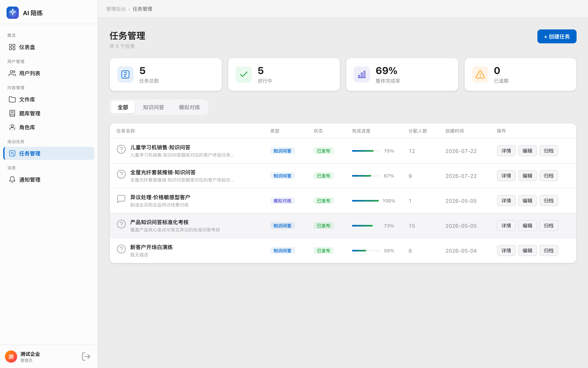Click 编辑 for 全屋光纤套装推销 task
The width and height of the screenshot is (588, 368).
pyautogui.click(x=527, y=176)
